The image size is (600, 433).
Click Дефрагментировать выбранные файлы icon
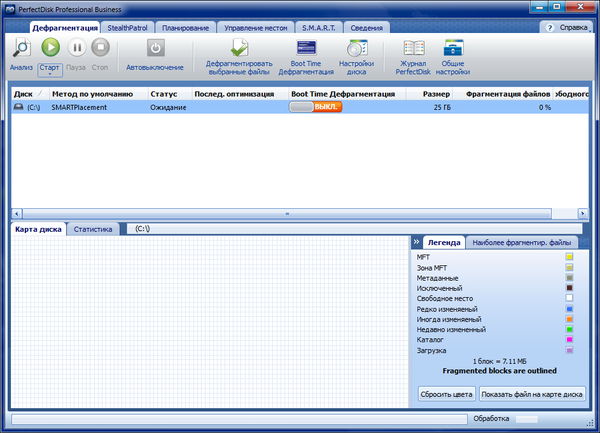(239, 49)
